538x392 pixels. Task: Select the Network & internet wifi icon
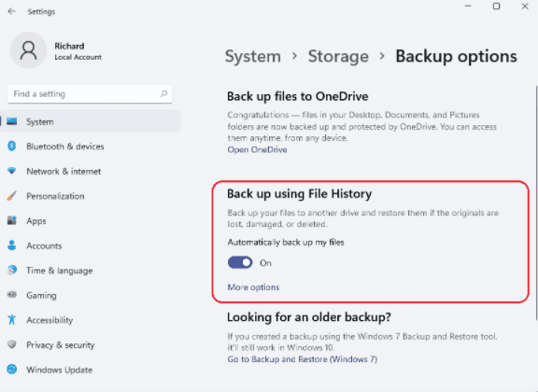pyautogui.click(x=12, y=171)
